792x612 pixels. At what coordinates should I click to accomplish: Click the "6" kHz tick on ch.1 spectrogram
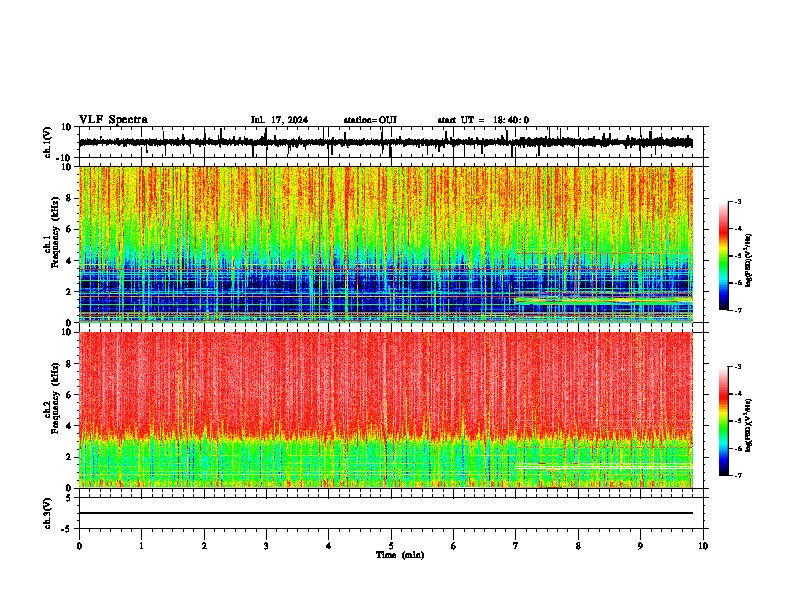[70, 229]
